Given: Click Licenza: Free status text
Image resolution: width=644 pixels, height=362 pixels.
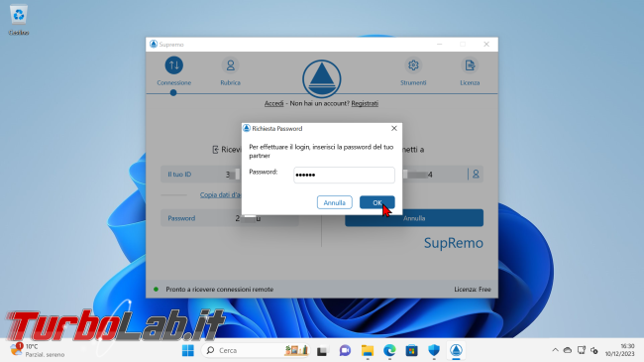Looking at the screenshot, I should pos(473,290).
